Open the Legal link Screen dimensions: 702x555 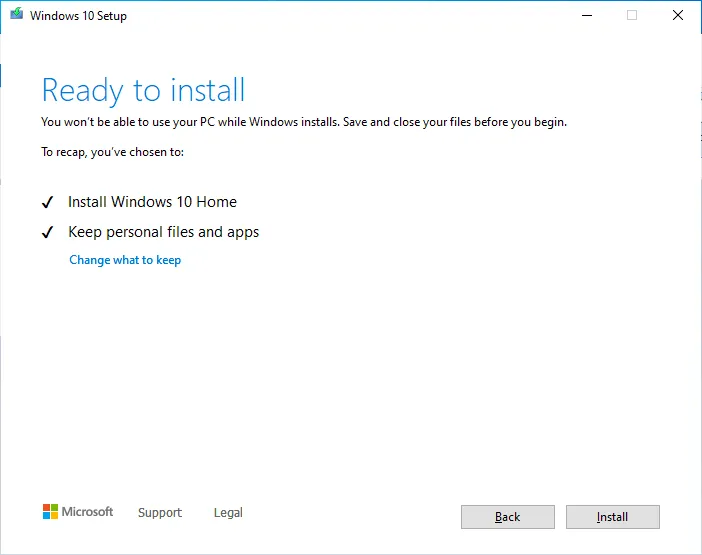pyautogui.click(x=228, y=512)
